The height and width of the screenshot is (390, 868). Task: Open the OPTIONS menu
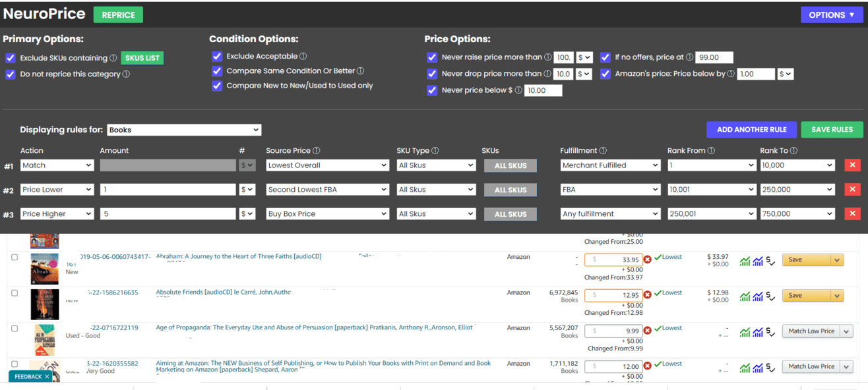coord(831,15)
